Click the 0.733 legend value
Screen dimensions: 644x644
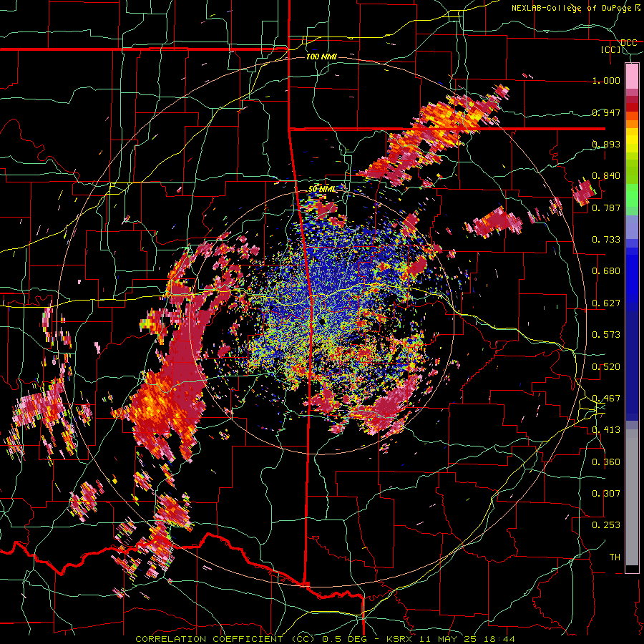tap(606, 240)
